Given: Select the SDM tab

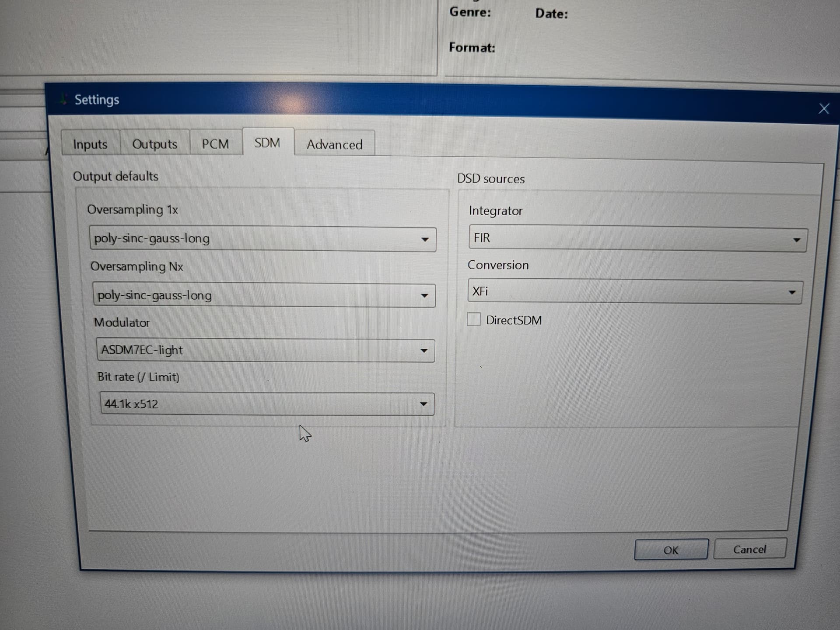Looking at the screenshot, I should (267, 143).
